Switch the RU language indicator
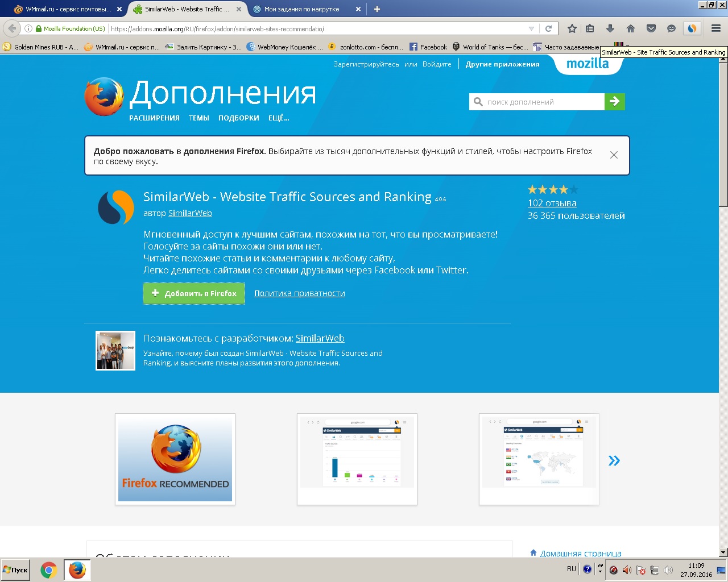 coord(572,569)
